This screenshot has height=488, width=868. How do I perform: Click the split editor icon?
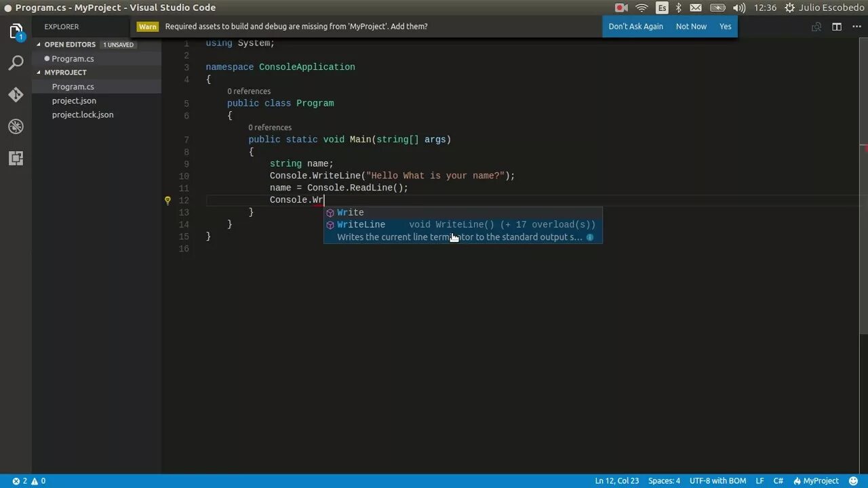click(x=837, y=26)
